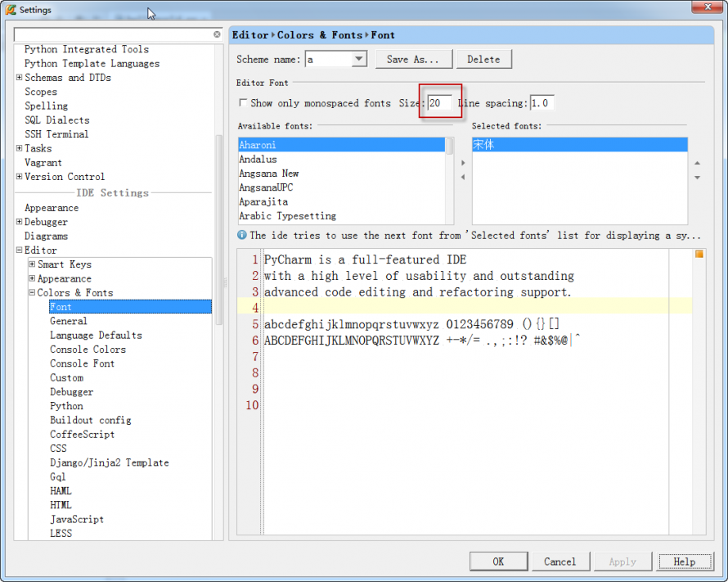Open Vagrant settings
728x582 pixels.
[43, 163]
